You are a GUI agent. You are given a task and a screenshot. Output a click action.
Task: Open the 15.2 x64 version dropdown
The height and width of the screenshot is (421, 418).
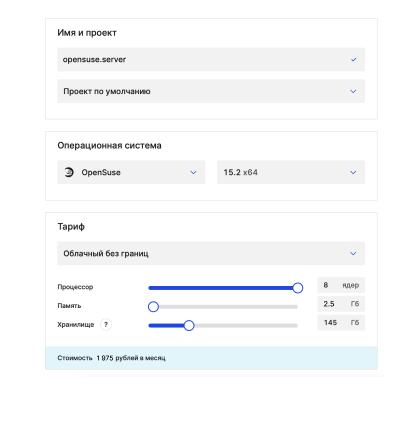tap(291, 172)
